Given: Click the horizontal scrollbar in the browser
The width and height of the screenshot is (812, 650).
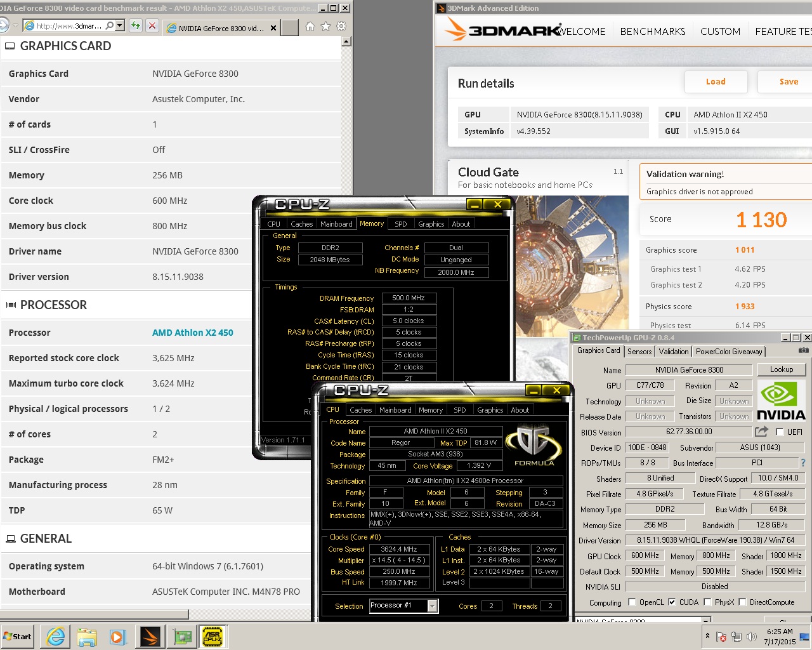Looking at the screenshot, I should (x=95, y=614).
